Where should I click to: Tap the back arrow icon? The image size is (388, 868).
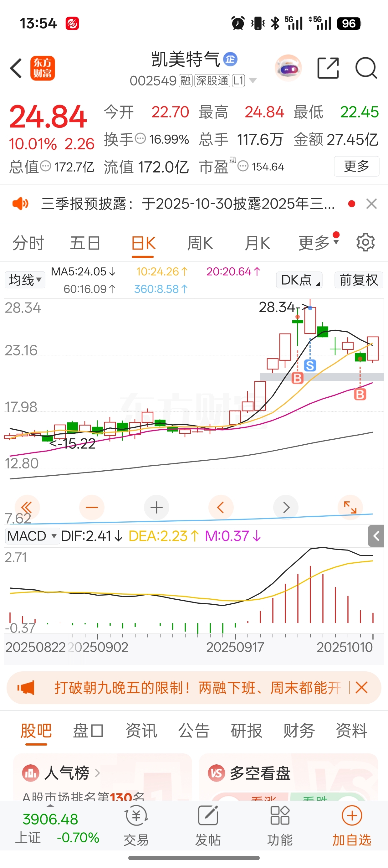pos(16,68)
